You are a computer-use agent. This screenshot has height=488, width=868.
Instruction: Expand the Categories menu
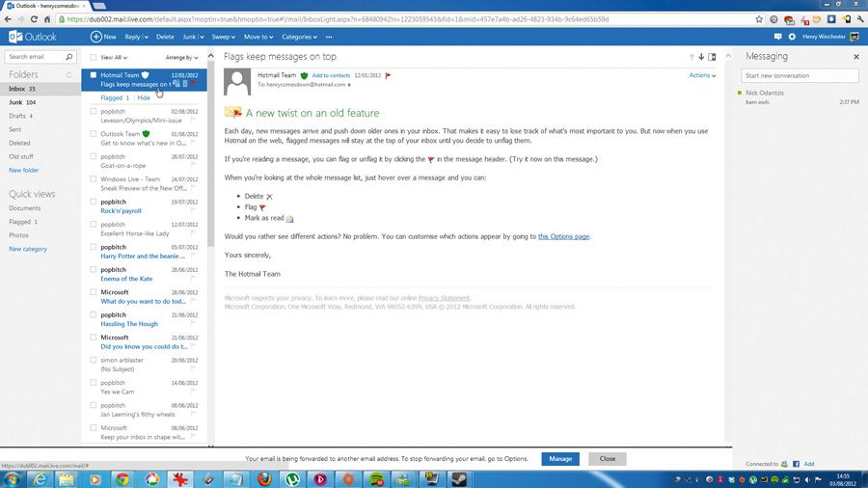300,37
